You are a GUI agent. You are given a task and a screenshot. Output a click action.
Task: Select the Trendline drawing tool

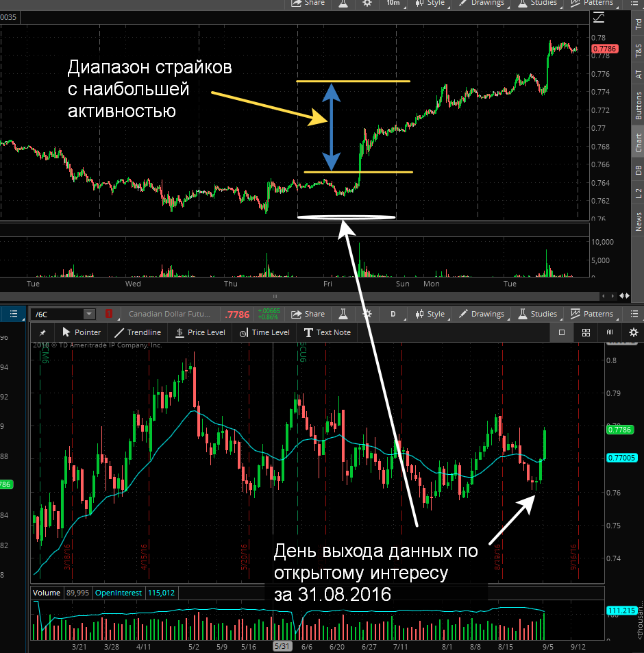click(x=137, y=332)
